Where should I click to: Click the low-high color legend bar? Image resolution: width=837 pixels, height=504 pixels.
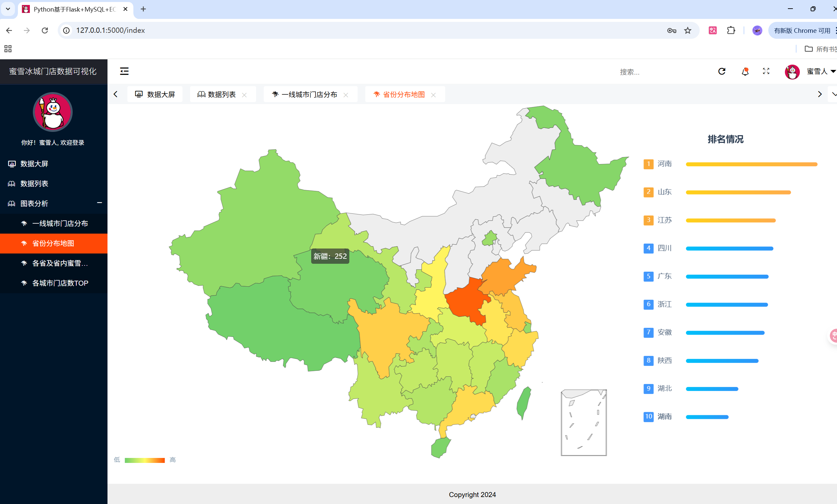pyautogui.click(x=145, y=460)
